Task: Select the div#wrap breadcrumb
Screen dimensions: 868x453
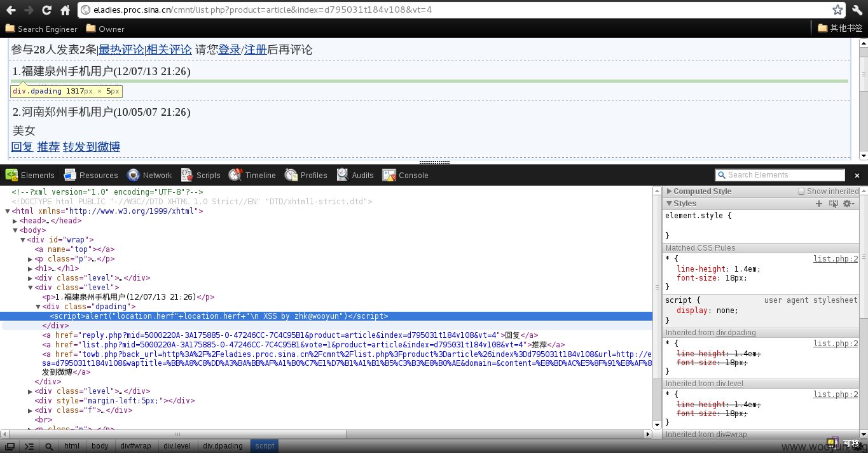Action: point(136,446)
